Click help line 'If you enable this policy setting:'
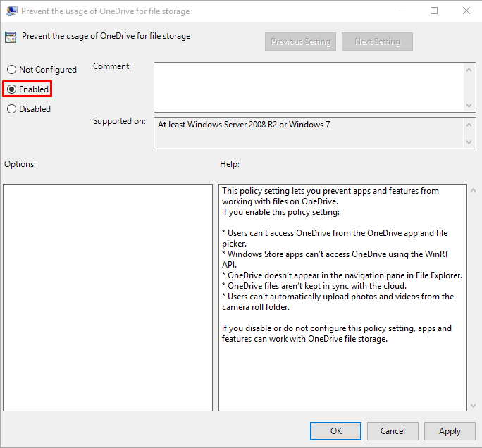Image resolution: width=482 pixels, height=448 pixels. pyautogui.click(x=280, y=212)
